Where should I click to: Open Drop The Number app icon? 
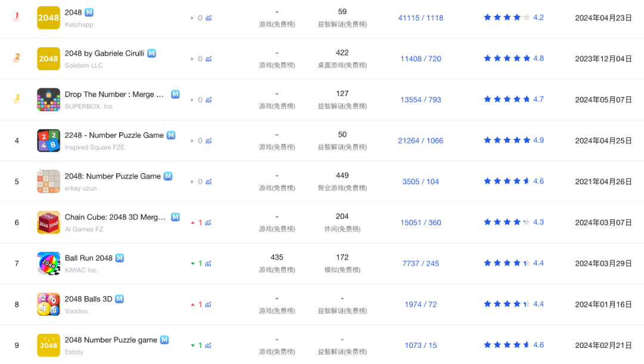(48, 99)
